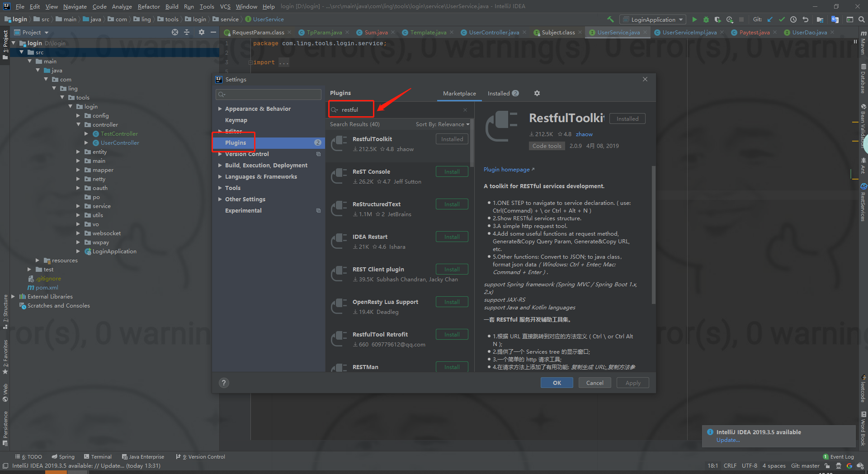Screen dimensions: 868x474
Task: Open the Refactor menu
Action: [149, 6]
